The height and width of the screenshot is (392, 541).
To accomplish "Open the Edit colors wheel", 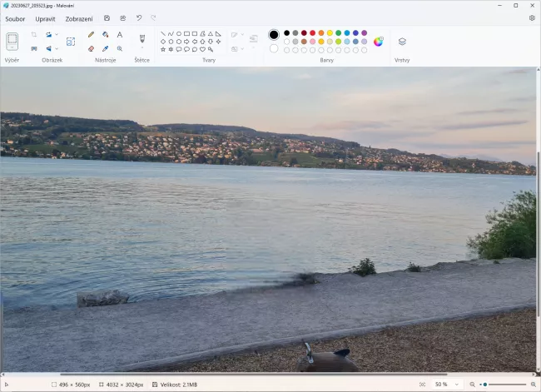I will pos(378,41).
